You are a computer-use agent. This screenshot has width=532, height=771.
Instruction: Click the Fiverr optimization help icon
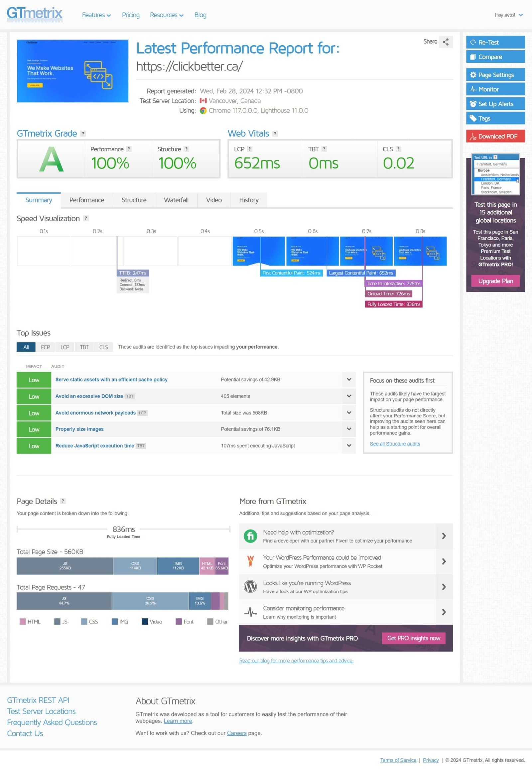tap(250, 536)
